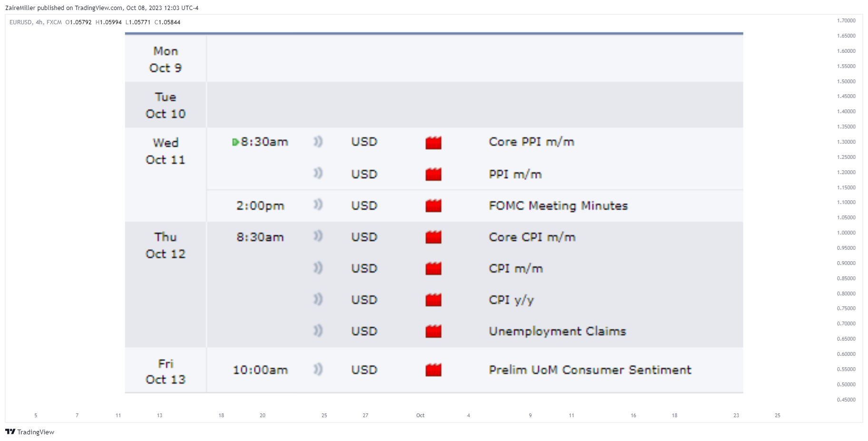Screen dimensions: 868x441
Task: Click the 10:00am time on Friday
Action: point(260,370)
